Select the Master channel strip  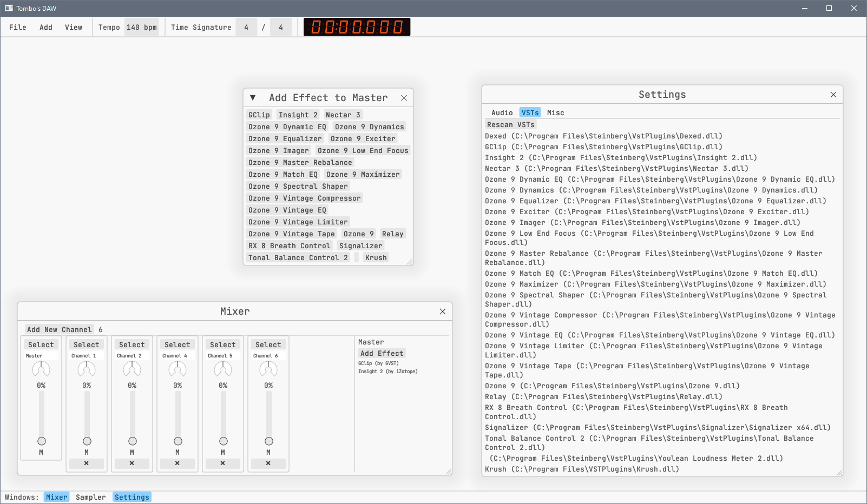41,345
